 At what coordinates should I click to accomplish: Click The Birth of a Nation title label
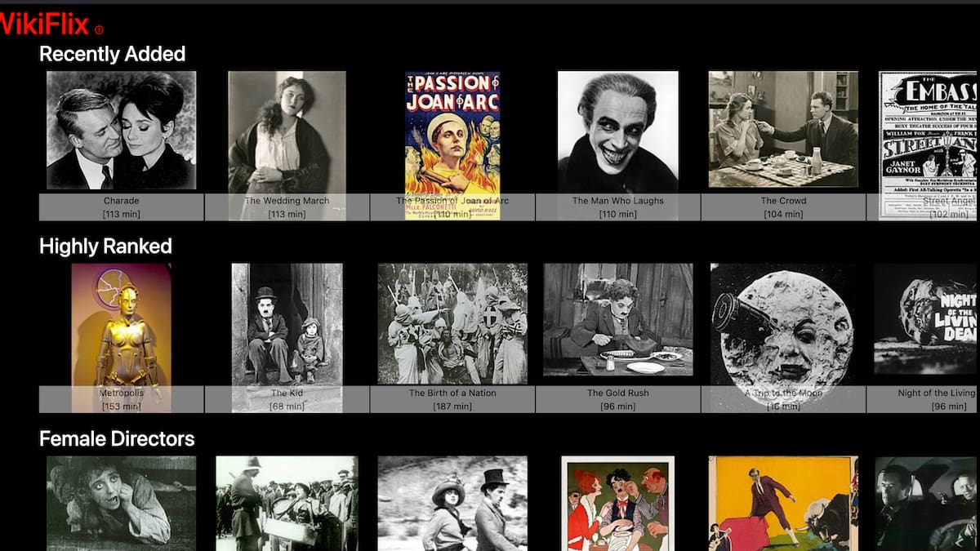pos(452,393)
